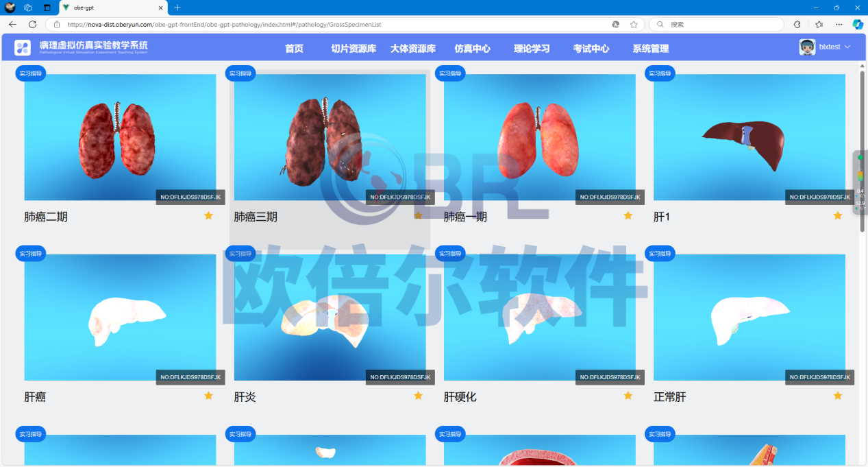Click the 肝硬化 title text

click(460, 397)
